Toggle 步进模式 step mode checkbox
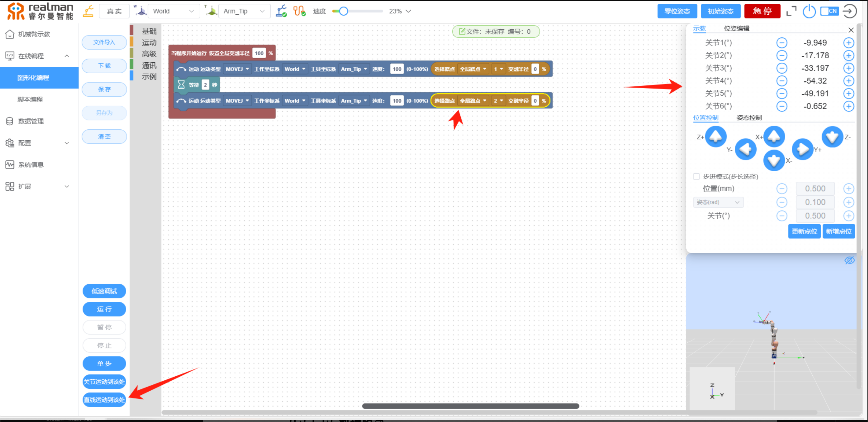This screenshot has width=868, height=422. [x=696, y=176]
